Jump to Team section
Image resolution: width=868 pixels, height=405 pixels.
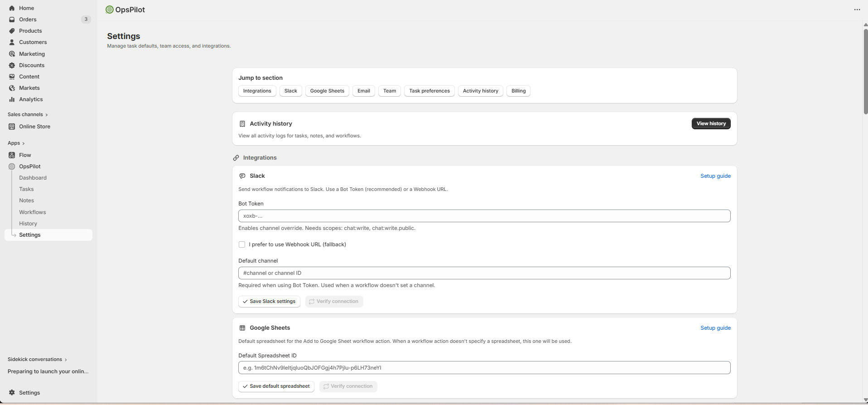(x=390, y=91)
